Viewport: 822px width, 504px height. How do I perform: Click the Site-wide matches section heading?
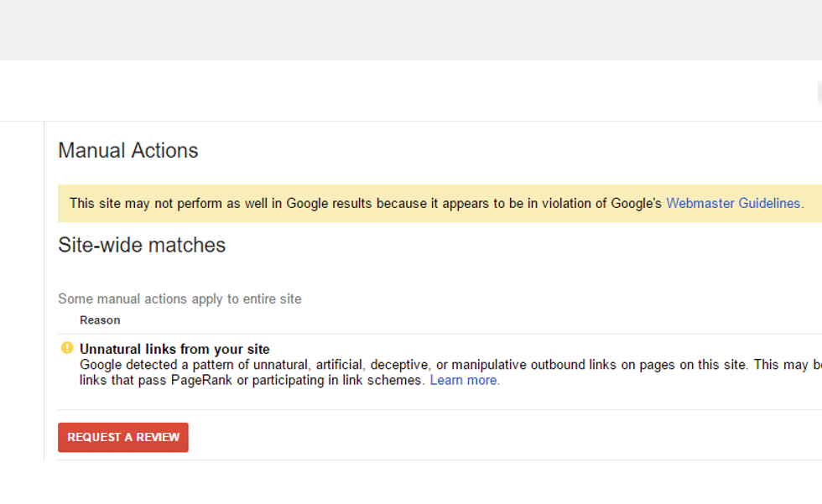pos(141,245)
